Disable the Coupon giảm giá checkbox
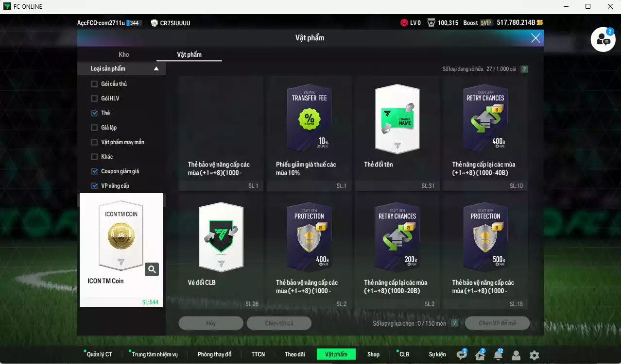Screen dimensions: 621x364 (x=94, y=171)
